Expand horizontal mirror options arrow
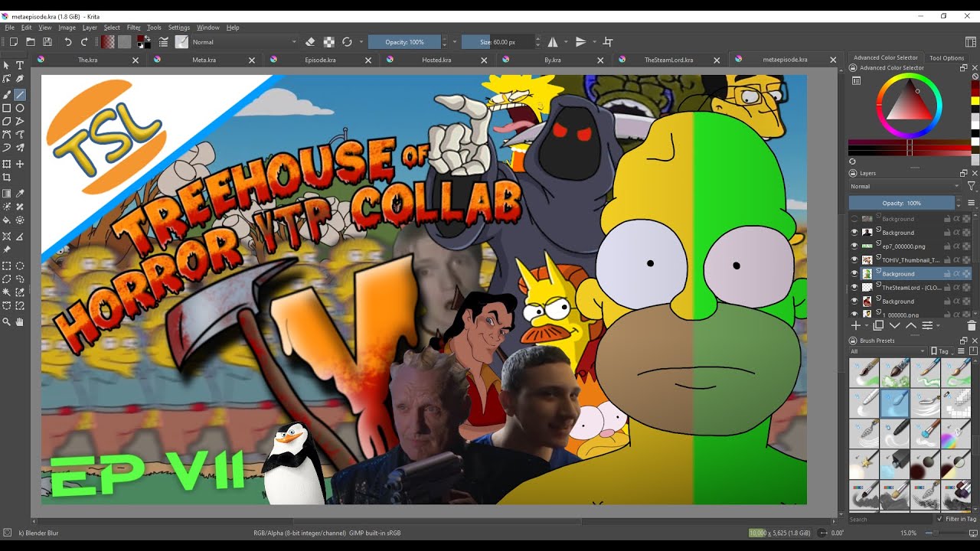Screen dimensions: 980x551 (567, 42)
